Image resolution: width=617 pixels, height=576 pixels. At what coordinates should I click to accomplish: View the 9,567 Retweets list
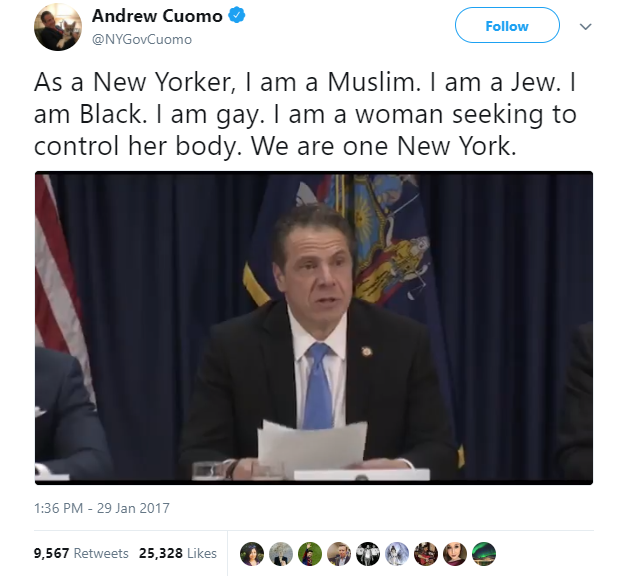81,553
